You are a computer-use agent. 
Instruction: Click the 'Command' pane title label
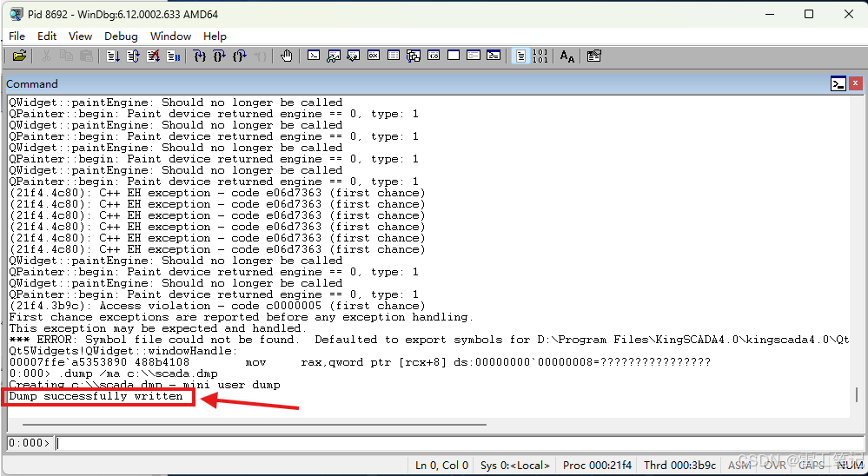32,84
